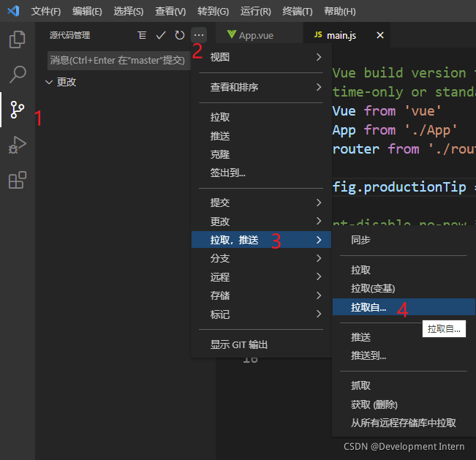This screenshot has height=460, width=476.
Task: Open the 选择(S) menu
Action: coord(129,12)
